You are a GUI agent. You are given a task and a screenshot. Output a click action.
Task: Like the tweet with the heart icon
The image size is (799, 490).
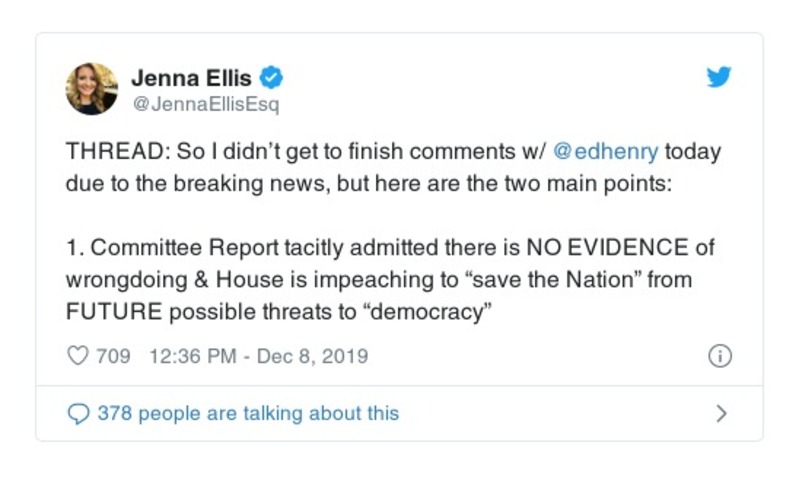pos(77,356)
